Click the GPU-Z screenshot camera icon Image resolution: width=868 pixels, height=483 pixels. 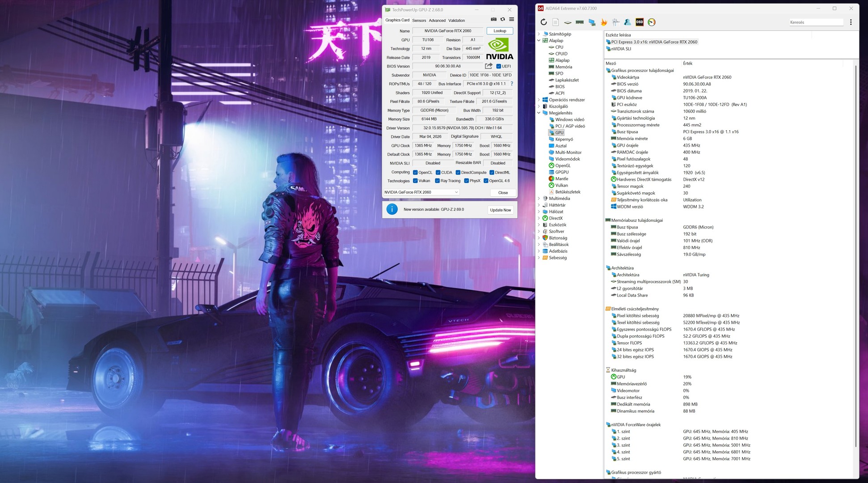click(x=493, y=20)
